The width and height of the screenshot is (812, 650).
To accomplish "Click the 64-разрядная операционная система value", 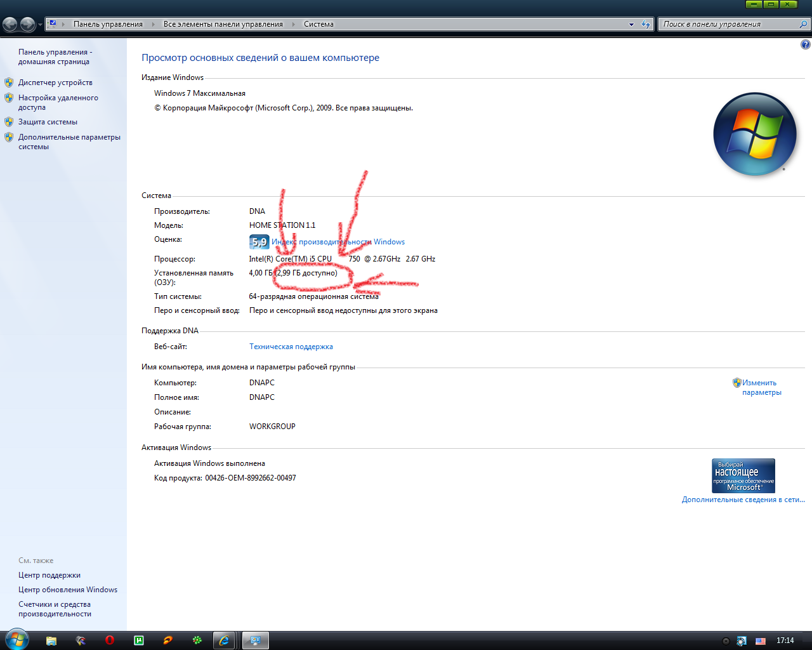I will coord(314,296).
